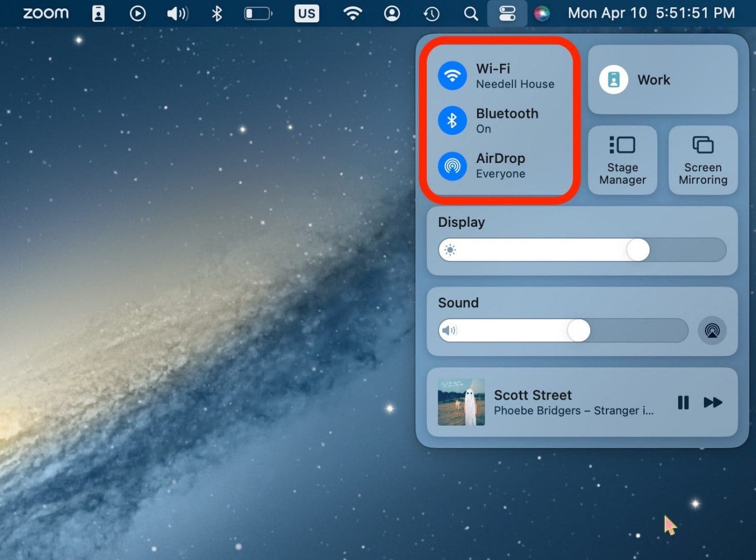The width and height of the screenshot is (756, 560).
Task: Toggle Stage Manager tile
Action: click(x=623, y=160)
